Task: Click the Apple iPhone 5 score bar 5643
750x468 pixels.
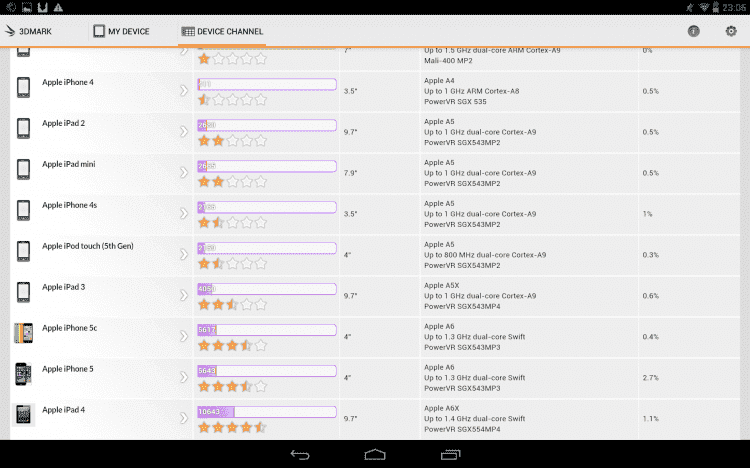Action: click(x=267, y=370)
